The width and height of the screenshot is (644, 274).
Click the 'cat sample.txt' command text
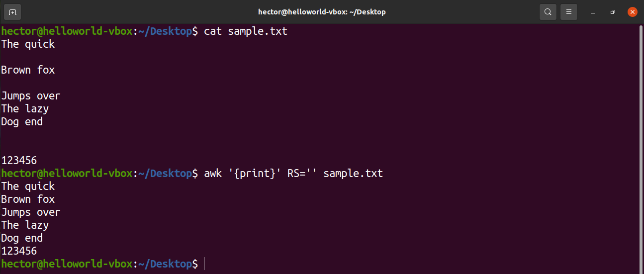246,31
